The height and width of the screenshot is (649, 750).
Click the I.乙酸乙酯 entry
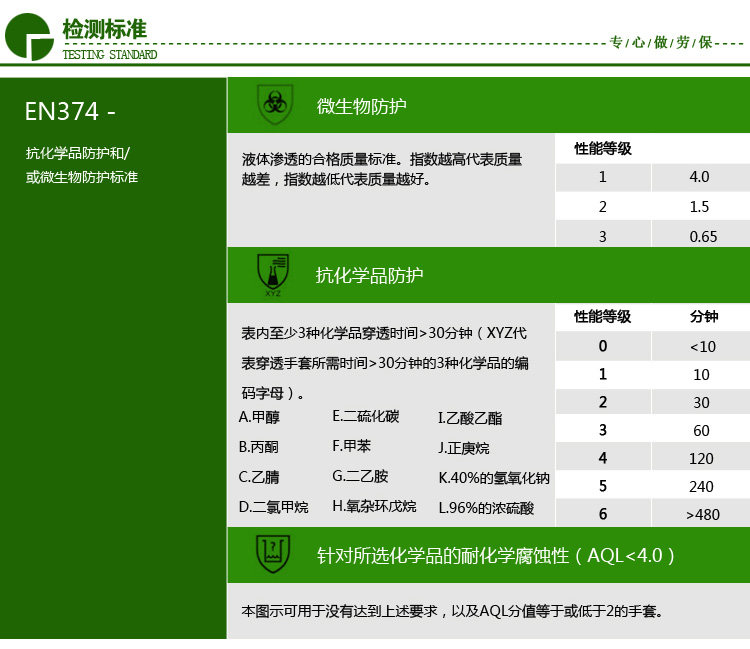point(470,418)
